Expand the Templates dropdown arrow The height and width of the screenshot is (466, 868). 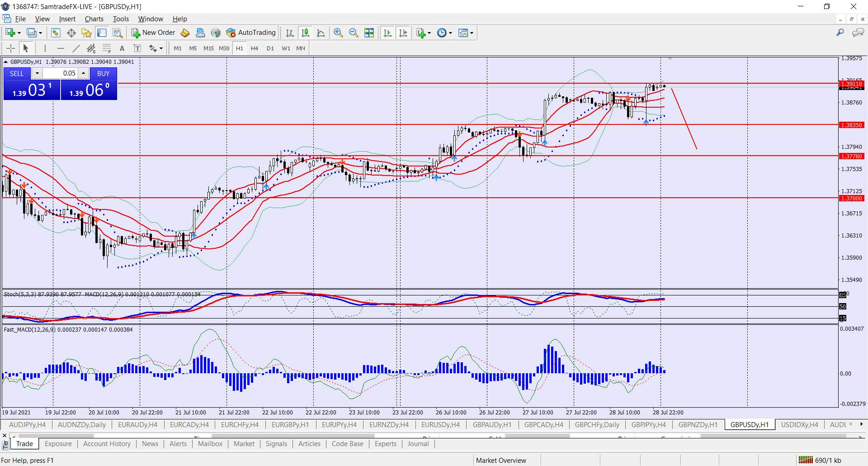[472, 33]
